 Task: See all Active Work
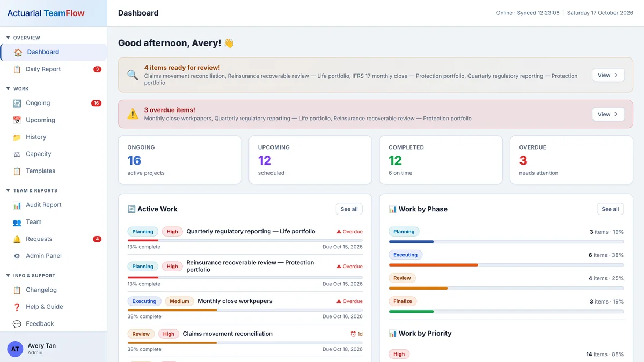coord(349,209)
